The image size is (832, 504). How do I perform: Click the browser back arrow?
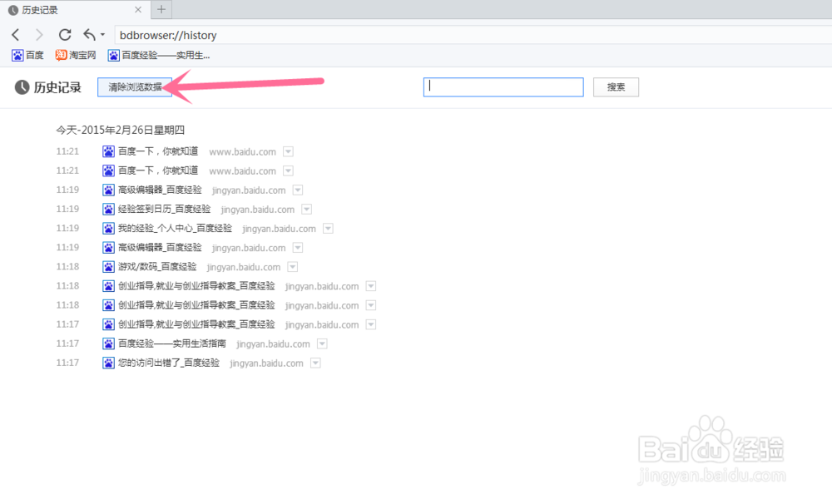[15, 35]
